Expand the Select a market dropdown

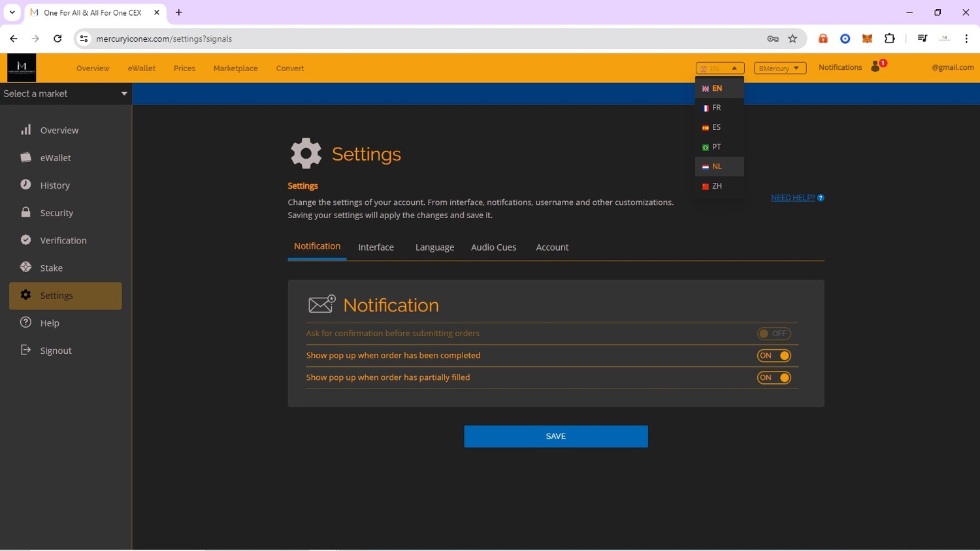pos(65,93)
